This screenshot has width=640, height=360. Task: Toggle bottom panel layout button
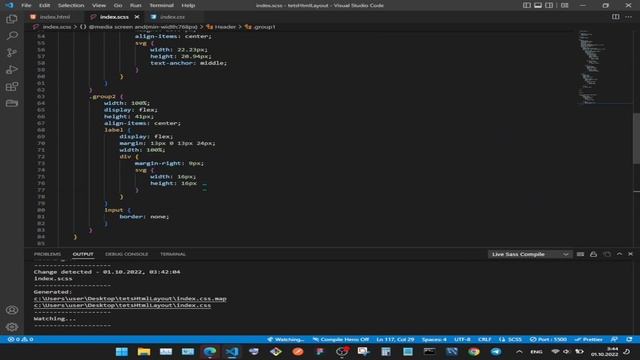[538, 5]
